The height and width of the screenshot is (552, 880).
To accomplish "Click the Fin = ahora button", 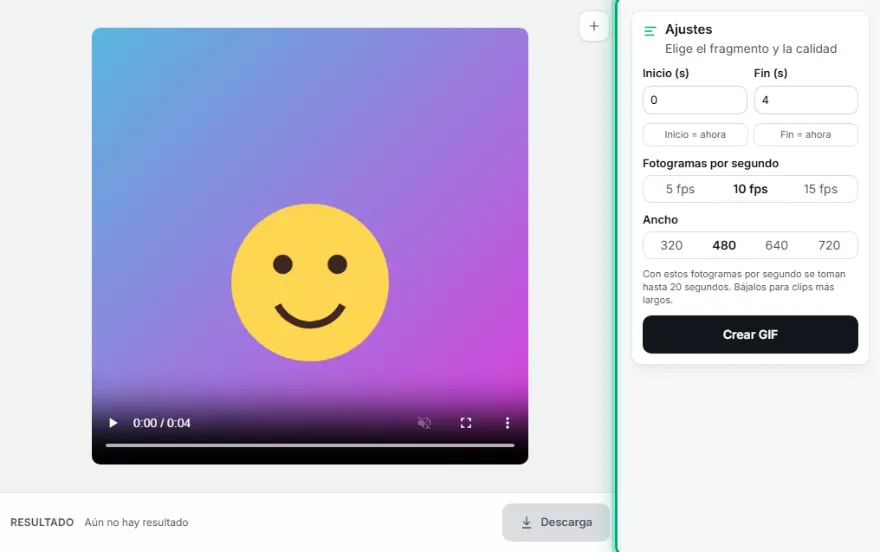I will point(805,135).
